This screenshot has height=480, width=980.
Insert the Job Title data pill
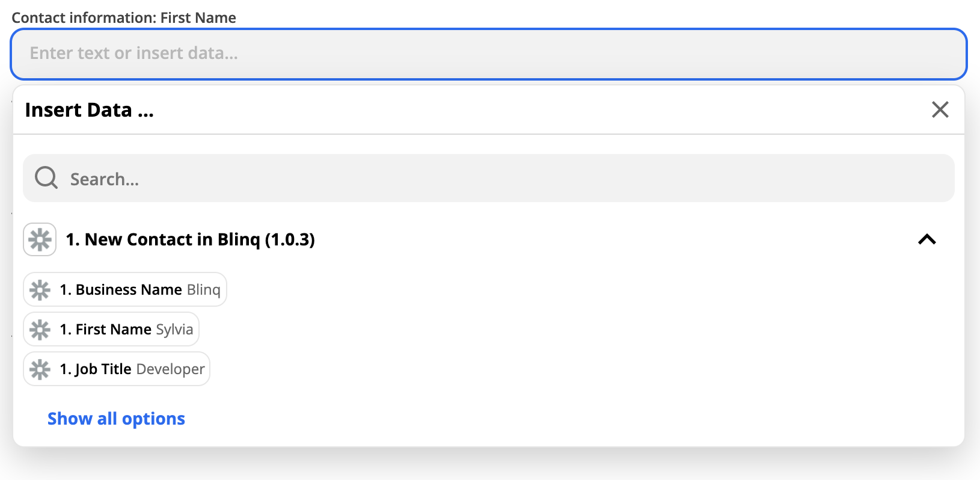click(x=117, y=369)
